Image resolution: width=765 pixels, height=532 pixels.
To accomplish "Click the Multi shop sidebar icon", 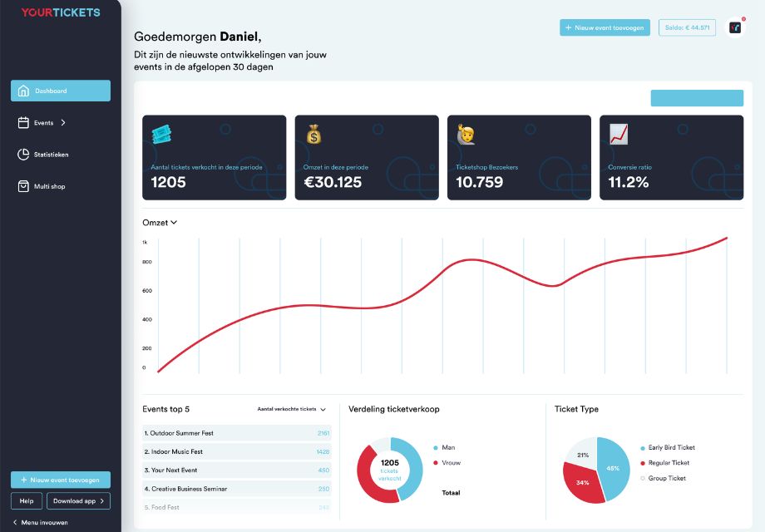I will (23, 185).
